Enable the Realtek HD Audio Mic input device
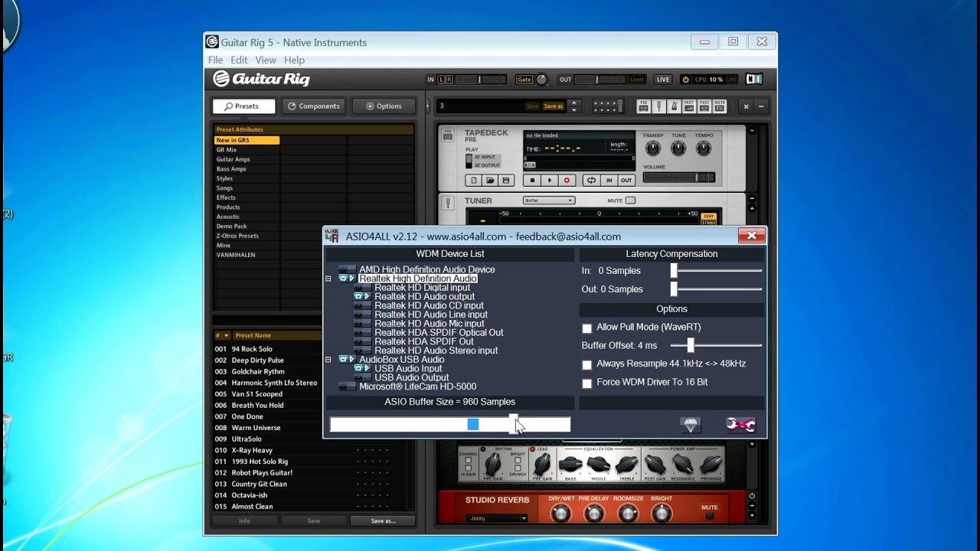The width and height of the screenshot is (980, 551). point(362,324)
